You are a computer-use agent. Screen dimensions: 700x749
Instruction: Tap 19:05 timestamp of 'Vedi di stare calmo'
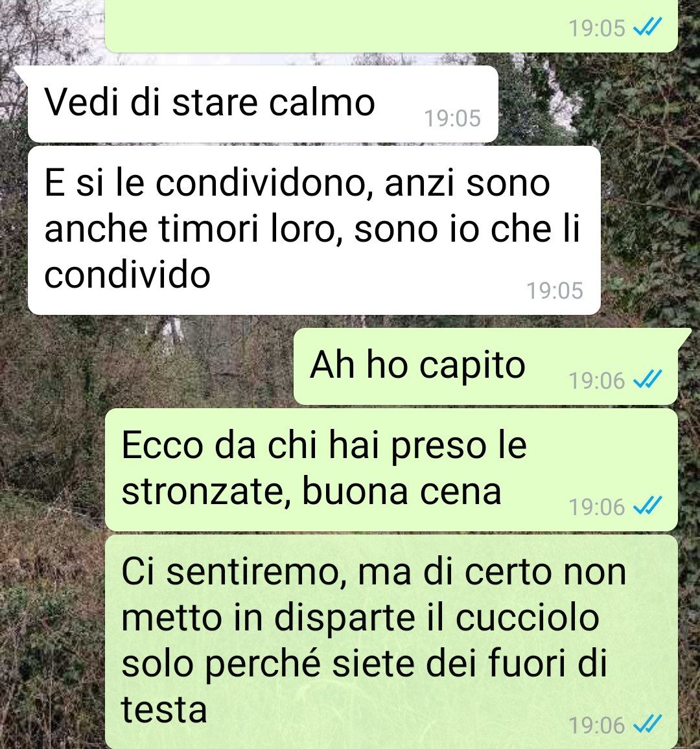point(452,119)
